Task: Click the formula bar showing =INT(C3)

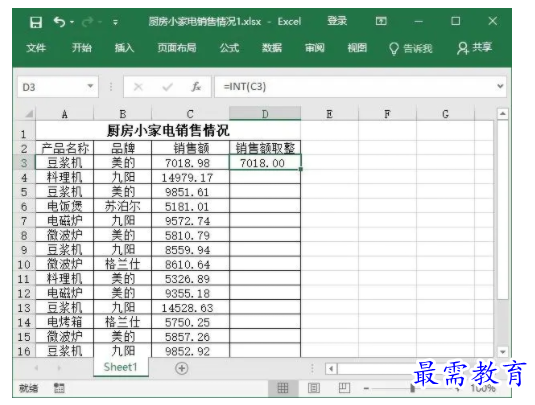Action: click(355, 87)
